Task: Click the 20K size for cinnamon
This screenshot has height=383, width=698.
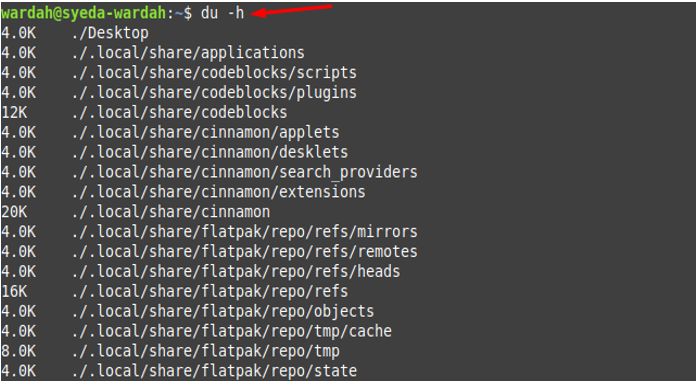Action: click(14, 212)
